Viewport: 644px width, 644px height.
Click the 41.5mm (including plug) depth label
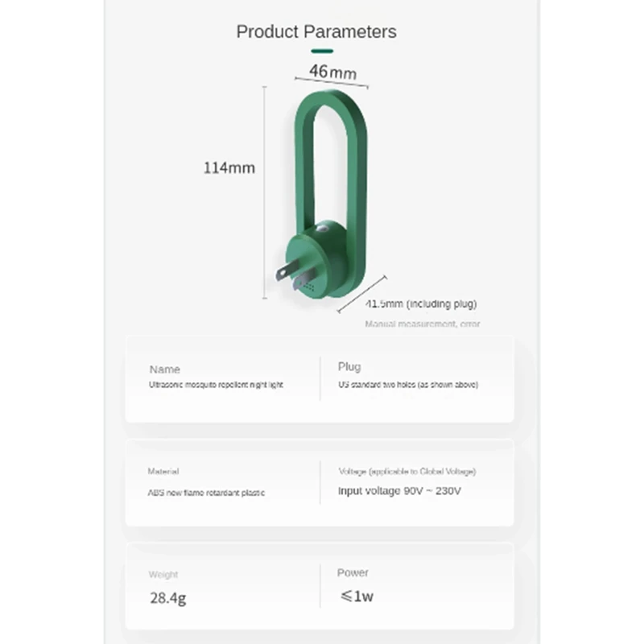coord(421,303)
